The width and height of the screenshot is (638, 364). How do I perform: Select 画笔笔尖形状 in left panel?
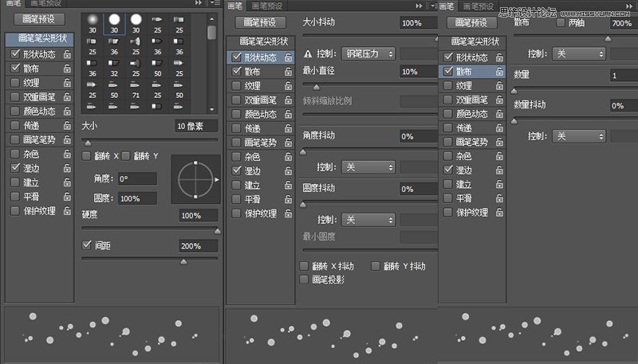[40, 39]
